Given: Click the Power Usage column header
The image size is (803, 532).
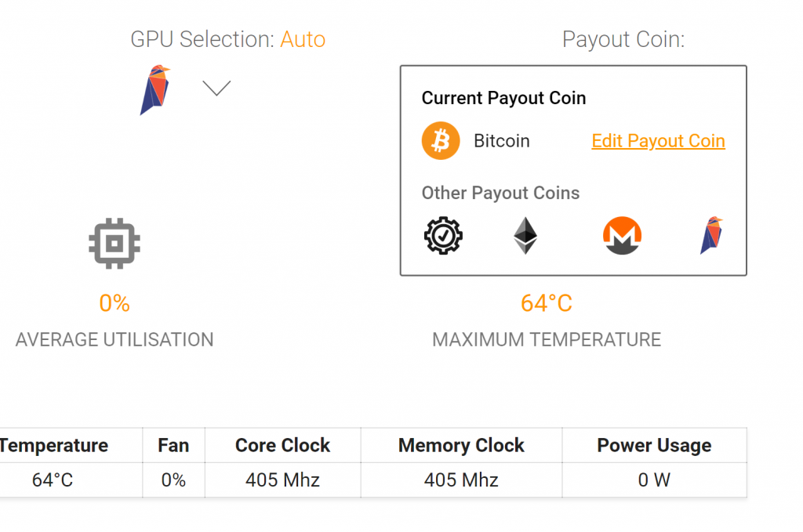Looking at the screenshot, I should click(x=654, y=445).
